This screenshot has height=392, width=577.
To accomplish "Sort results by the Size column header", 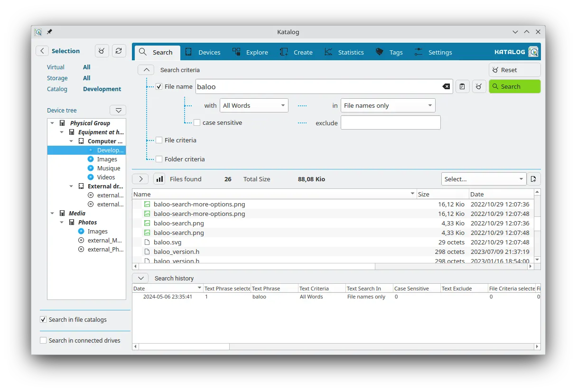I will click(443, 194).
